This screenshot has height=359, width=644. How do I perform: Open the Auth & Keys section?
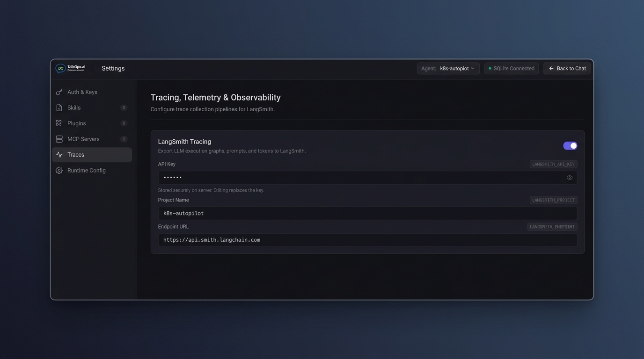(x=92, y=92)
